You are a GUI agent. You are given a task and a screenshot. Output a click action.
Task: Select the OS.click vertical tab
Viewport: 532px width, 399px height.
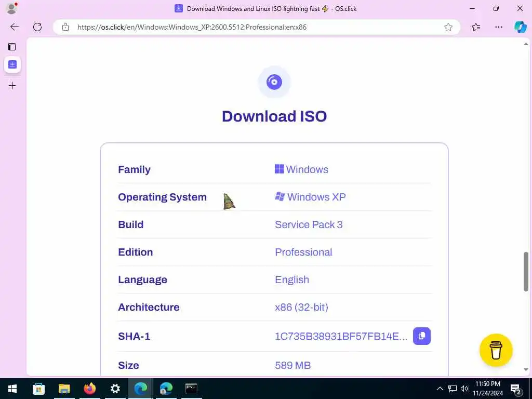point(12,64)
